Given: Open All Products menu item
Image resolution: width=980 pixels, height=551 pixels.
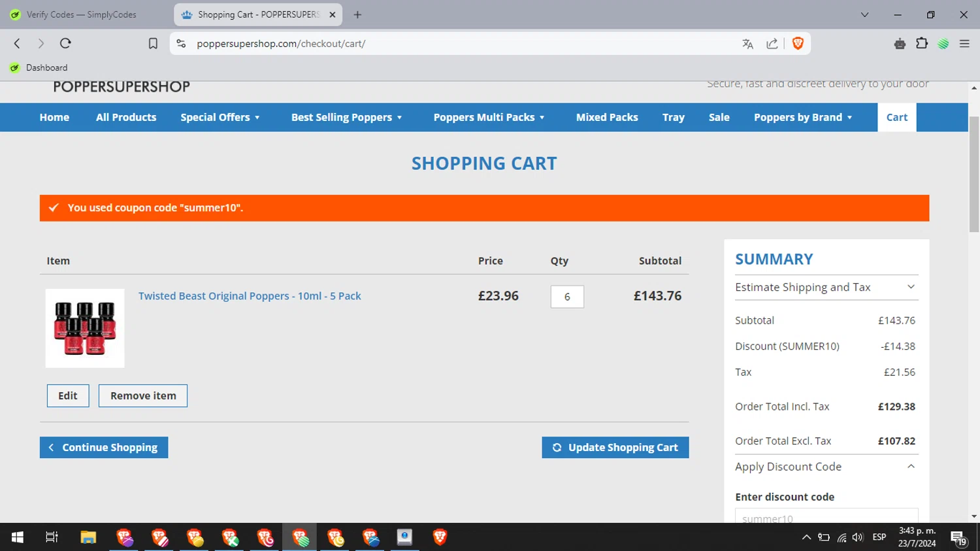Looking at the screenshot, I should coord(126,118).
